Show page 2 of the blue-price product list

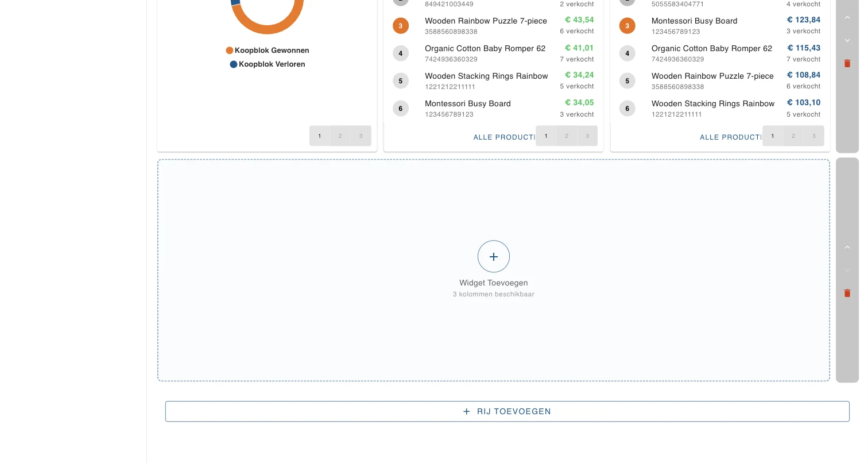pos(793,136)
